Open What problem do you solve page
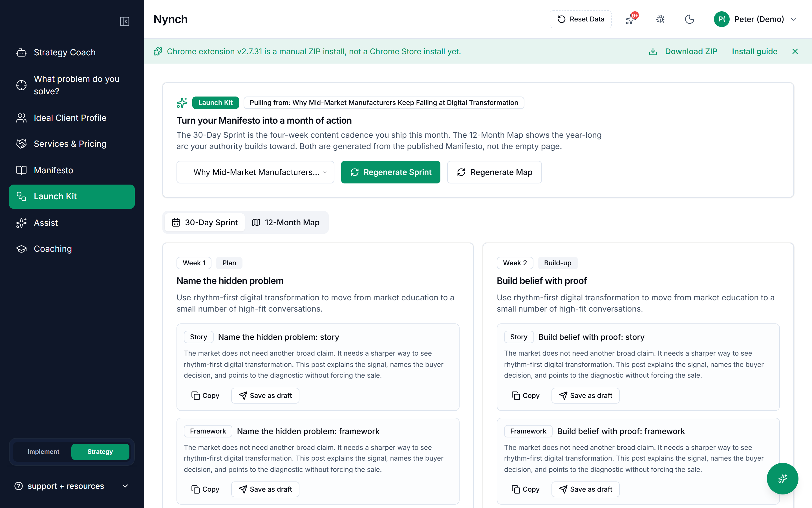The height and width of the screenshot is (508, 812). coord(72,85)
